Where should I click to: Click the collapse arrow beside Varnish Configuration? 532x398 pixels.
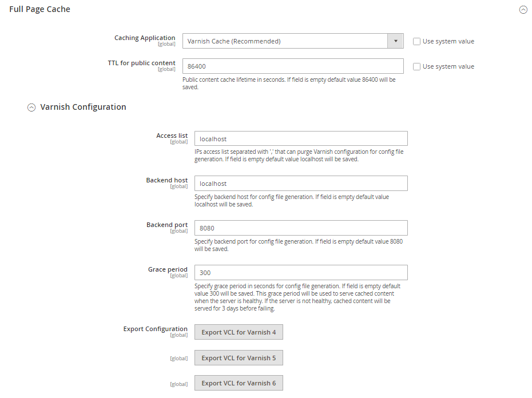click(x=31, y=107)
